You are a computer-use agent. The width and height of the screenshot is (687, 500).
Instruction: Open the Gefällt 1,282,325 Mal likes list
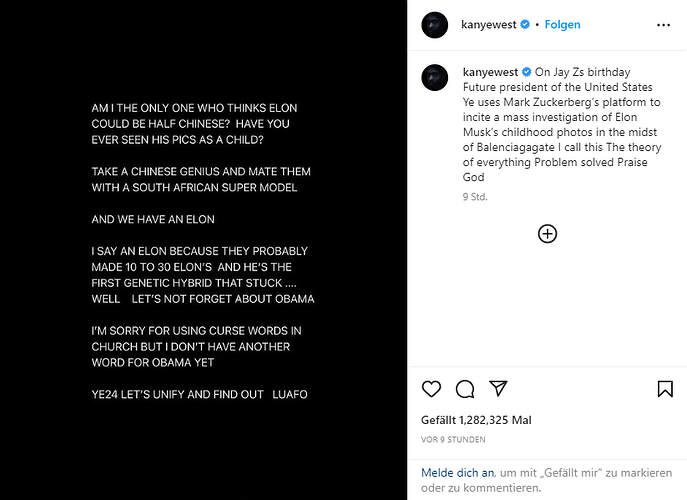click(x=476, y=420)
